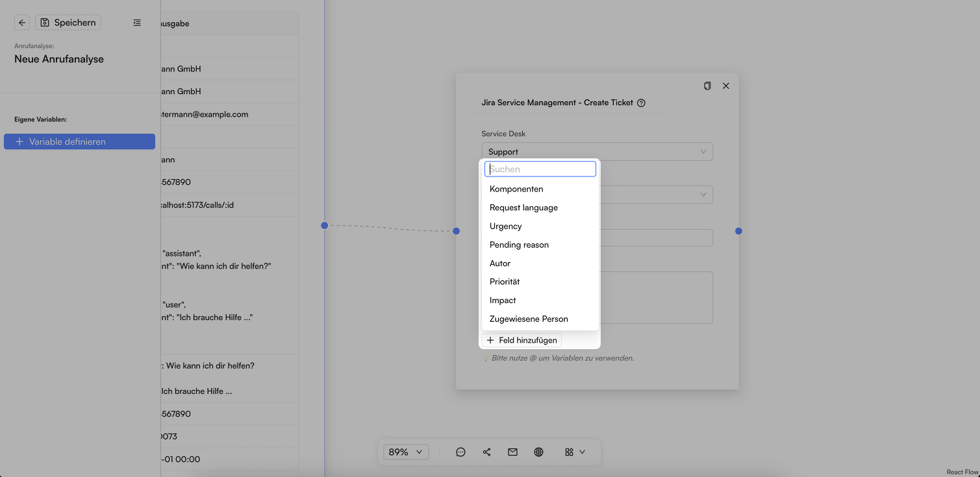Screen dimensions: 980x477
Task: Open the Service Desk Support dropdown
Action: [x=597, y=151]
